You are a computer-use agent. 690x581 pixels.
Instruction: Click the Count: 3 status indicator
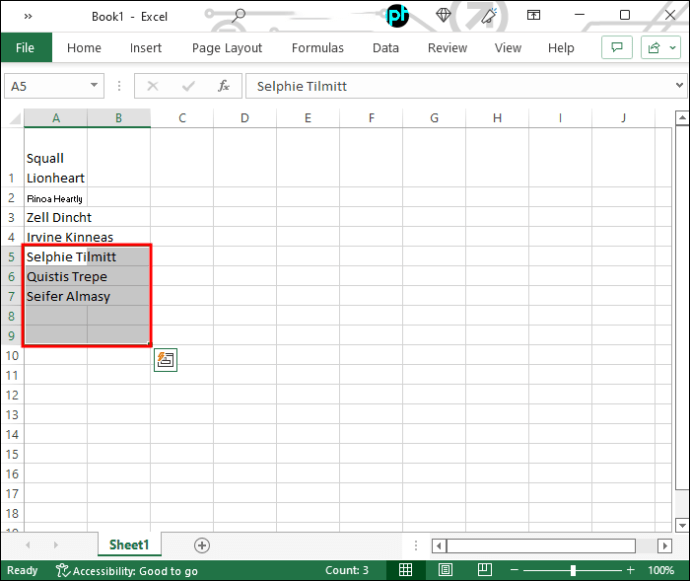point(347,570)
